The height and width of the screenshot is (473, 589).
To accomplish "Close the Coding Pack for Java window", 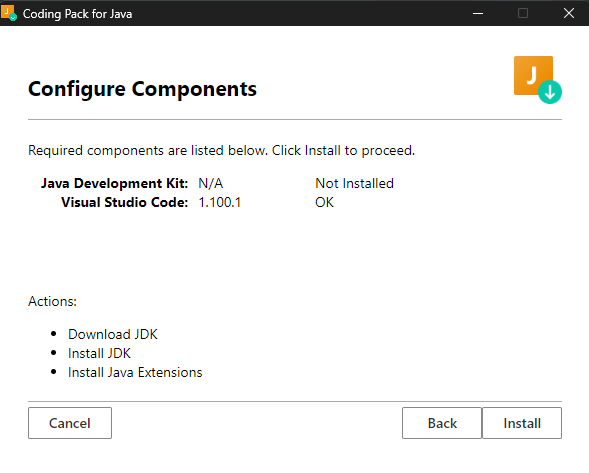I will (569, 14).
